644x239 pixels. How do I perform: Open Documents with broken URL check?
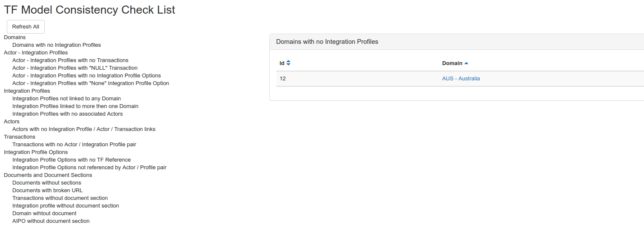(47, 191)
